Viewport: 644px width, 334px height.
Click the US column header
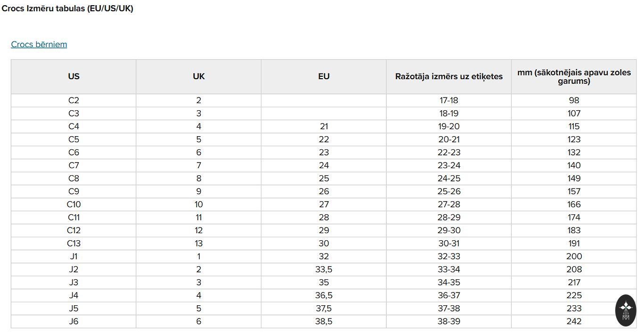(x=74, y=76)
